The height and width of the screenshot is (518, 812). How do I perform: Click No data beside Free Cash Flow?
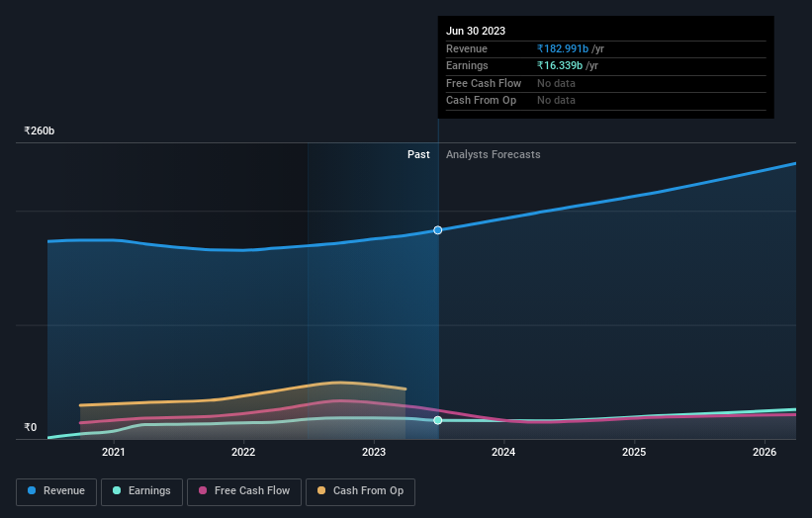coord(556,83)
